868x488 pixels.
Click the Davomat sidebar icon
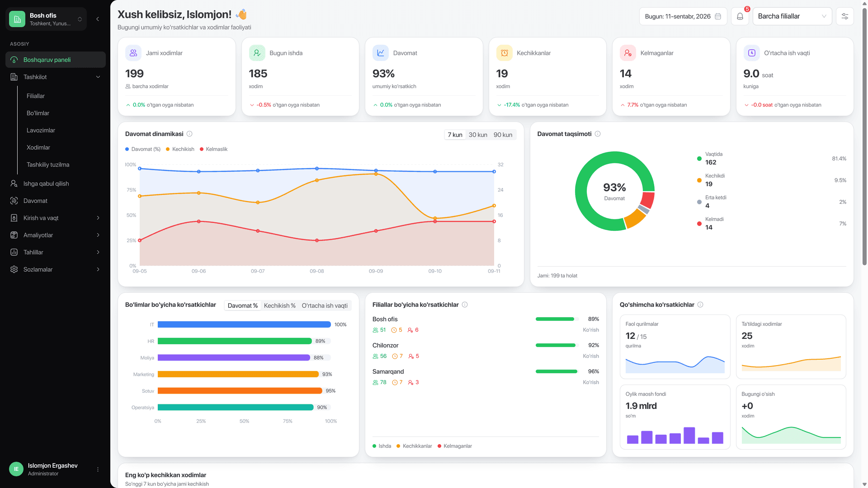[x=14, y=201]
